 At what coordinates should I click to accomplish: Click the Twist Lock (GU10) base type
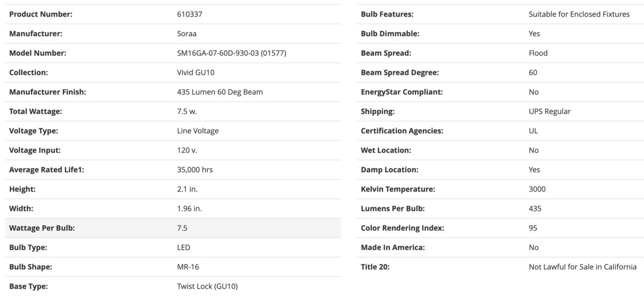207,286
